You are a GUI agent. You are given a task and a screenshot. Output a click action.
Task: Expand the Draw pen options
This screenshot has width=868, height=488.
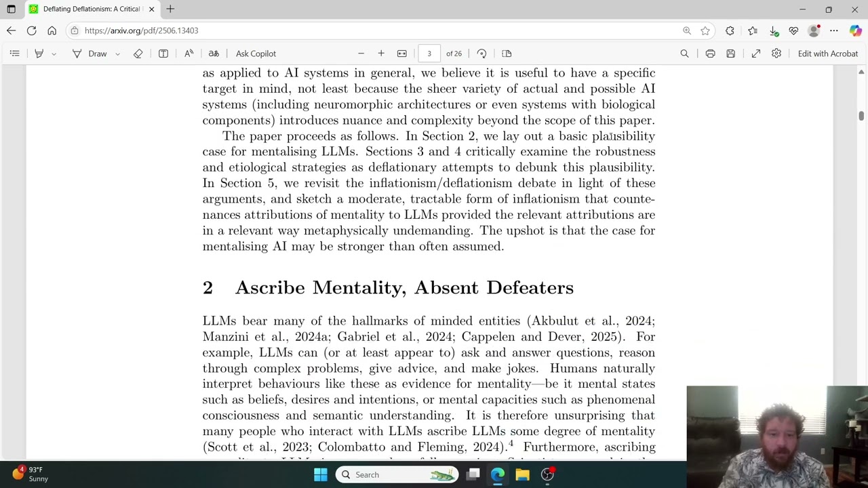(x=117, y=54)
